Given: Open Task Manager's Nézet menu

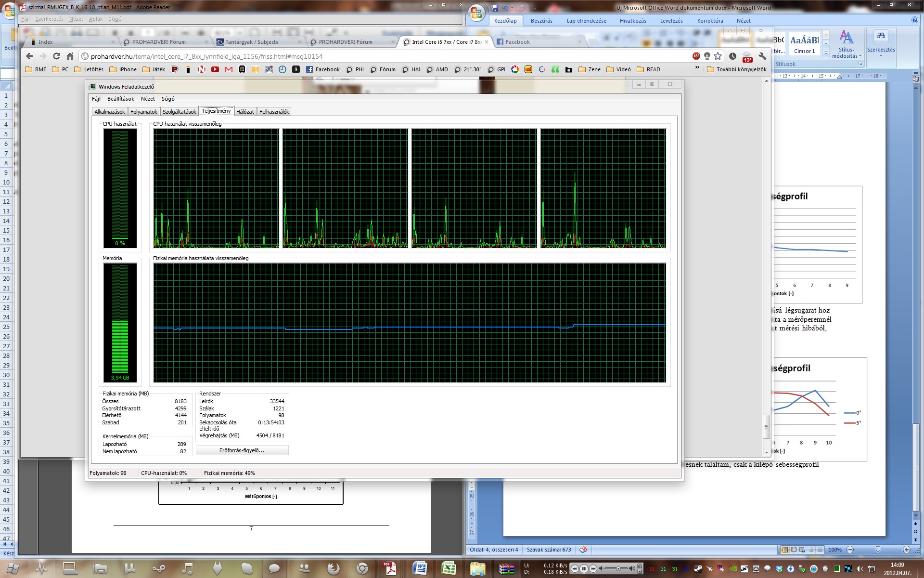Looking at the screenshot, I should [x=148, y=99].
